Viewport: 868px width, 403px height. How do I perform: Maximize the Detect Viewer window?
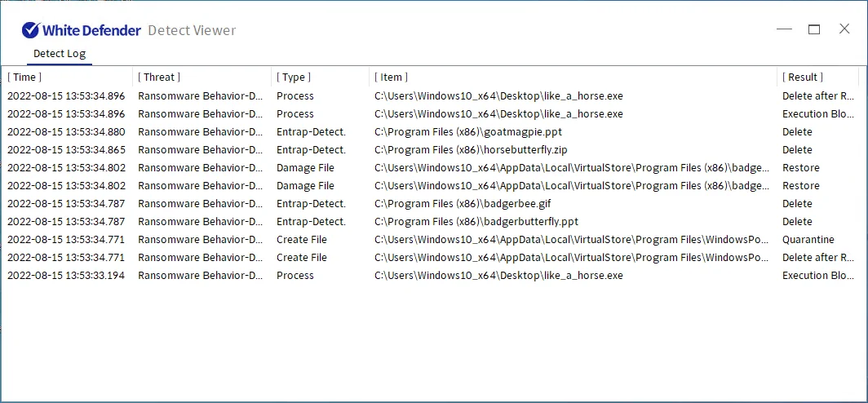click(x=814, y=29)
